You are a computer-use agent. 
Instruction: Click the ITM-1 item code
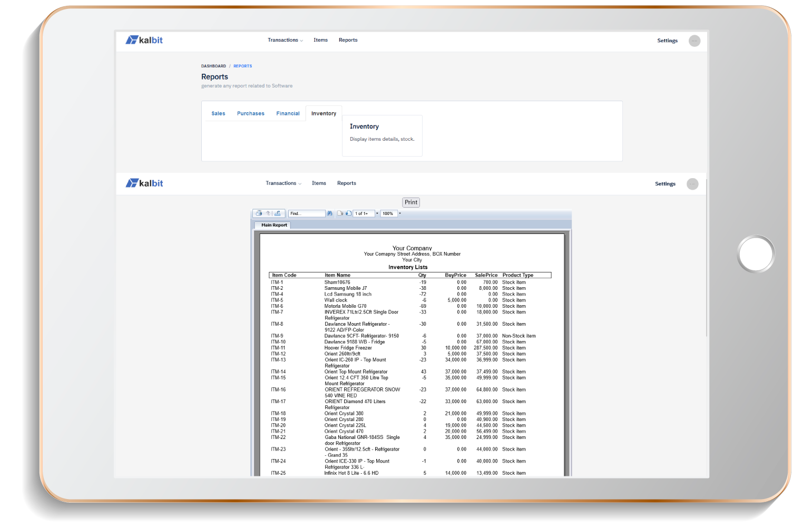pyautogui.click(x=277, y=282)
